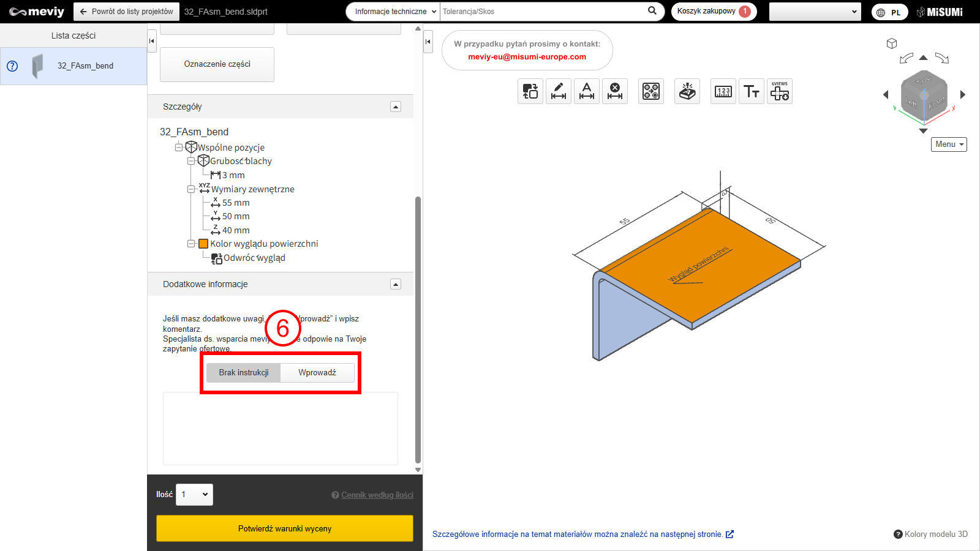980x551 pixels.
Task: Select the engraving stamp tool icon
Action: 687,92
